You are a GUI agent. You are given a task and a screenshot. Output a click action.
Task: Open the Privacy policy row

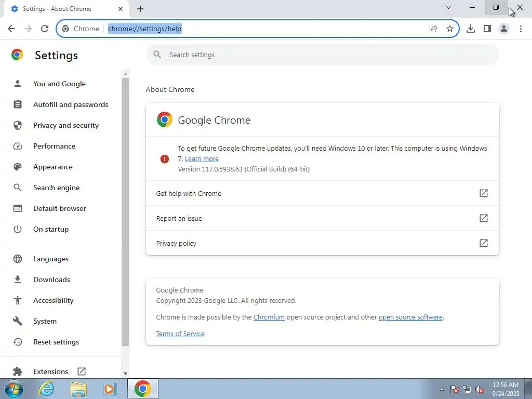(x=322, y=243)
